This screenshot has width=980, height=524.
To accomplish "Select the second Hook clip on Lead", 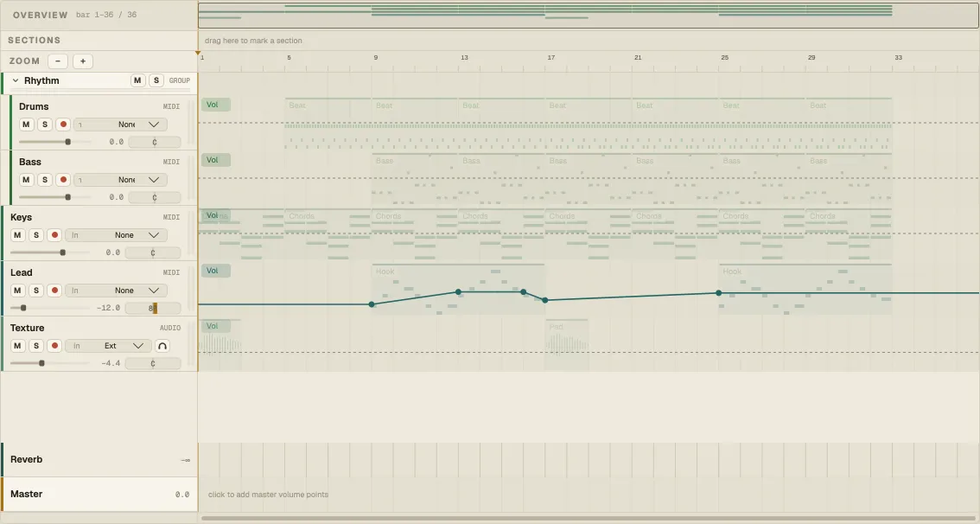I will click(805, 289).
